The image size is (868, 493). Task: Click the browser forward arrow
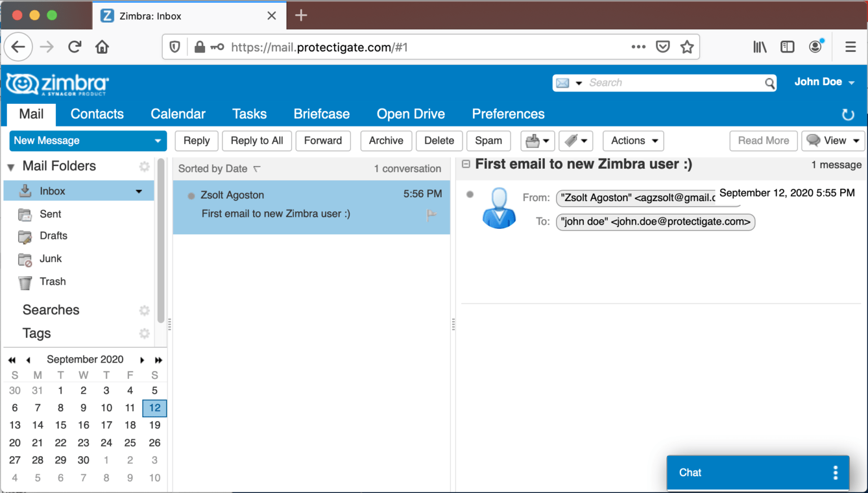click(x=47, y=47)
